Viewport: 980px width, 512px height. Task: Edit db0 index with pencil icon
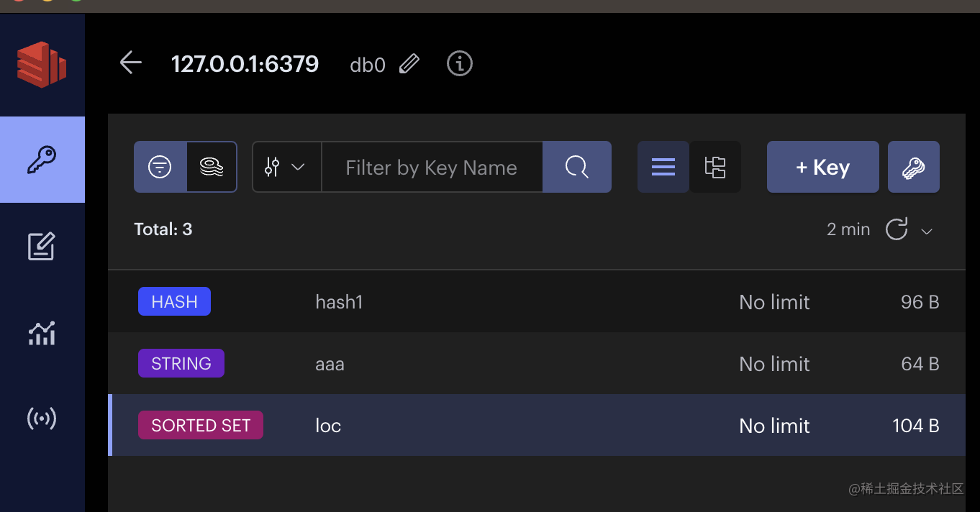coord(409,64)
